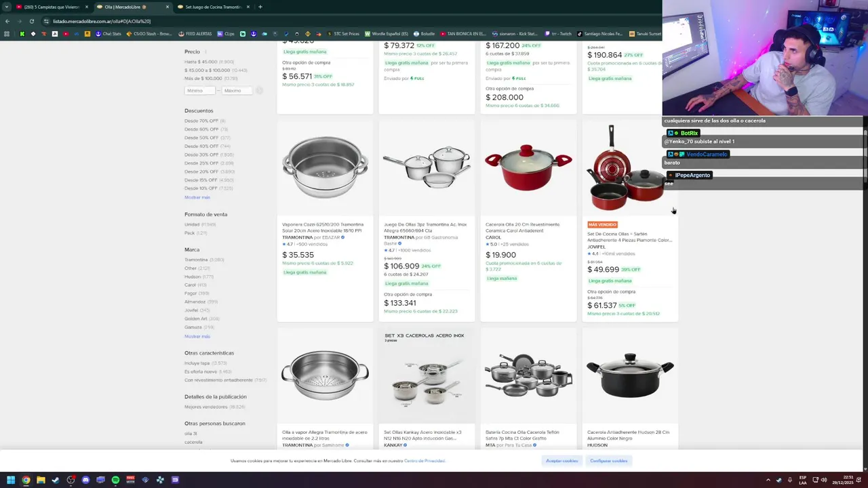The width and height of the screenshot is (868, 488).
Task: Open the red Jovifel cookware set image
Action: coord(626,167)
